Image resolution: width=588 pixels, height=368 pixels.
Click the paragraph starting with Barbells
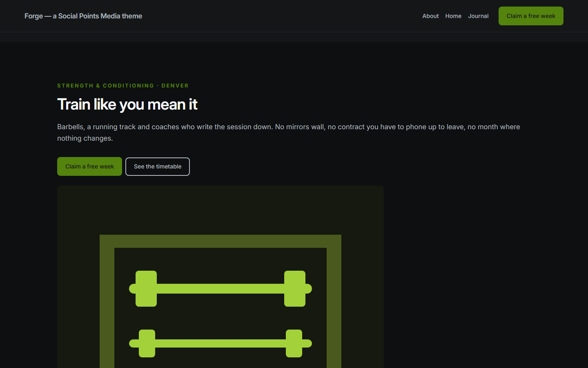[289, 132]
